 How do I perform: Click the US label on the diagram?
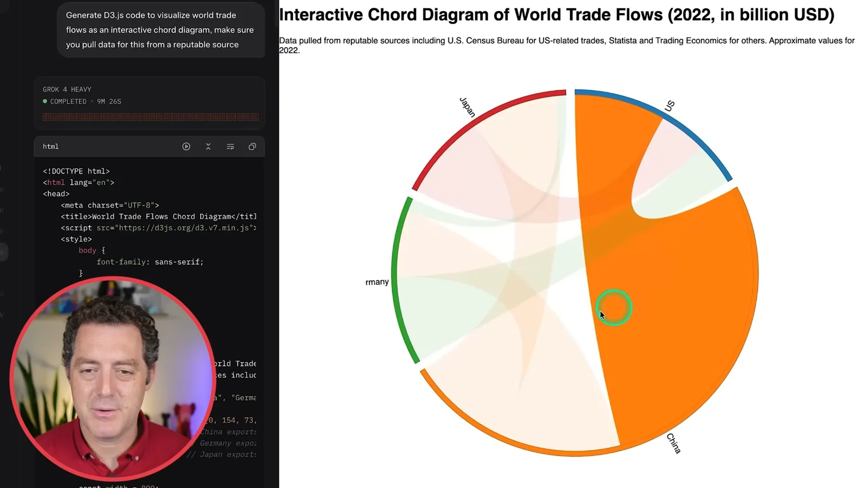coord(669,106)
